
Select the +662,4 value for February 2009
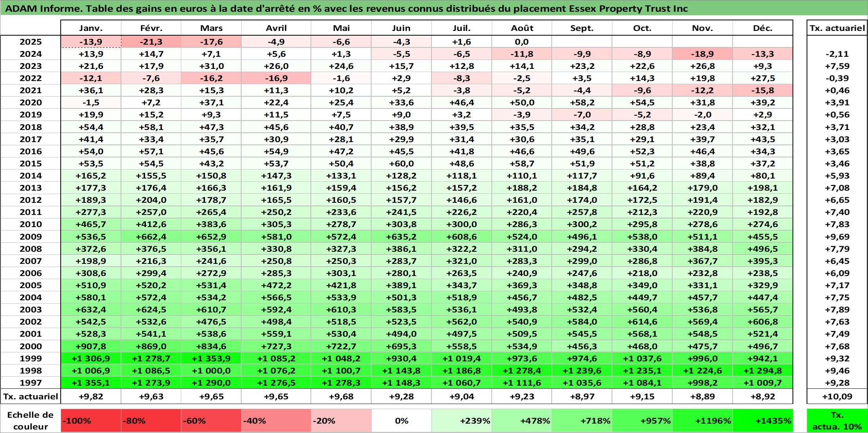pyautogui.click(x=151, y=236)
